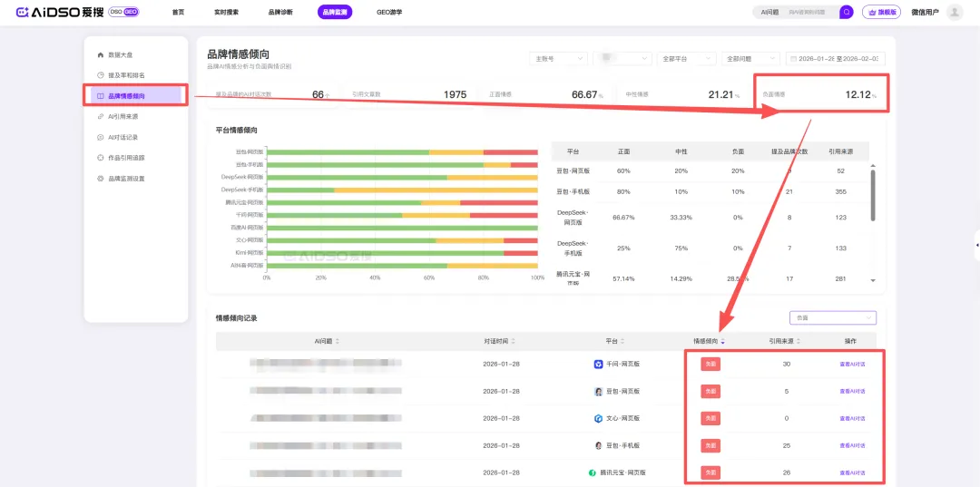Sort by 情感倾向 column header

(x=709, y=341)
